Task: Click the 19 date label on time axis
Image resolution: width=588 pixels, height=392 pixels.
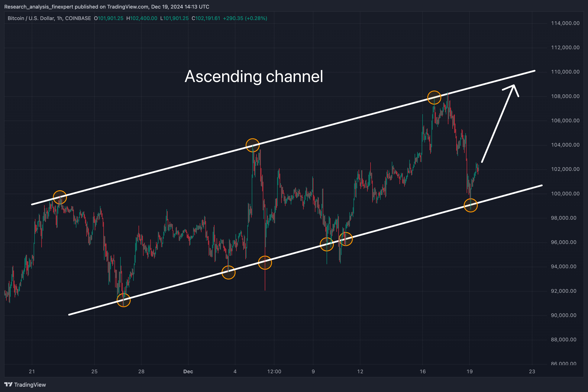Action: pos(469,372)
